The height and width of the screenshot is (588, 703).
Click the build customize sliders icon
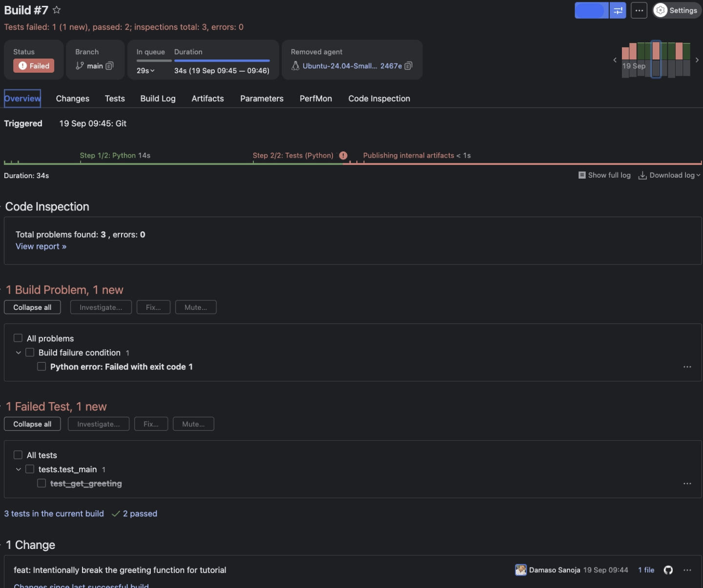pyautogui.click(x=618, y=10)
